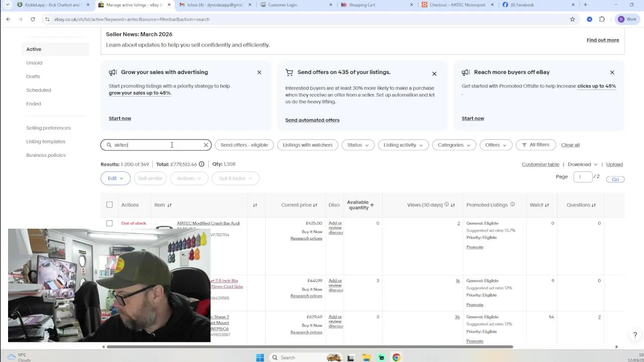
Task: Reload the eBay page
Action: pos(33,19)
